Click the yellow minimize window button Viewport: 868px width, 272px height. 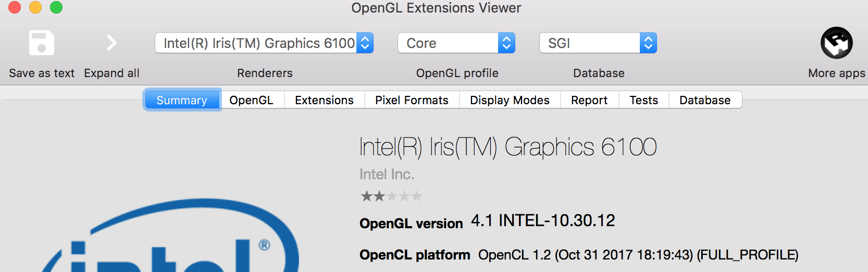pyautogui.click(x=35, y=7)
